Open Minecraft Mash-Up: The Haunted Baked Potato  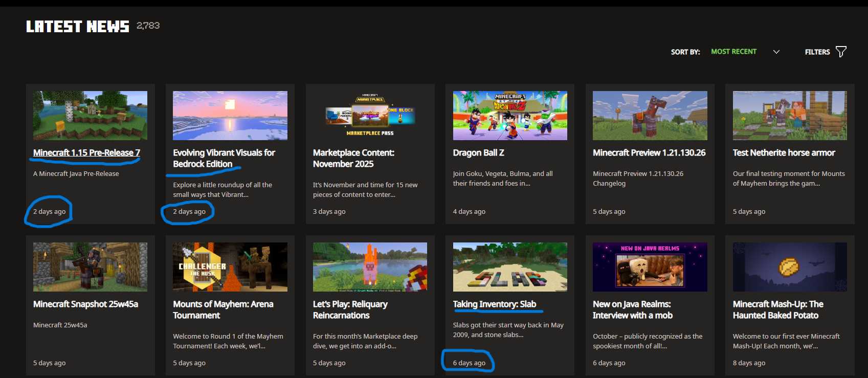tap(777, 309)
